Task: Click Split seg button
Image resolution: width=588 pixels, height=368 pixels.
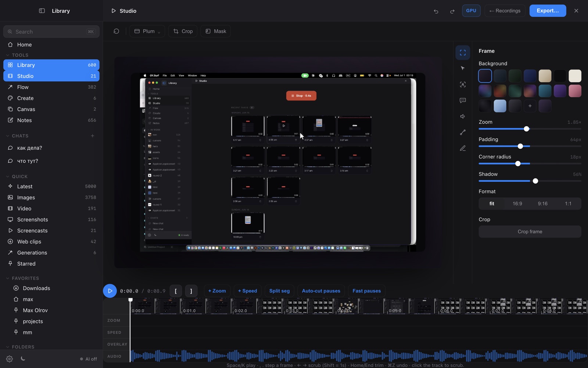Action: pos(279,291)
